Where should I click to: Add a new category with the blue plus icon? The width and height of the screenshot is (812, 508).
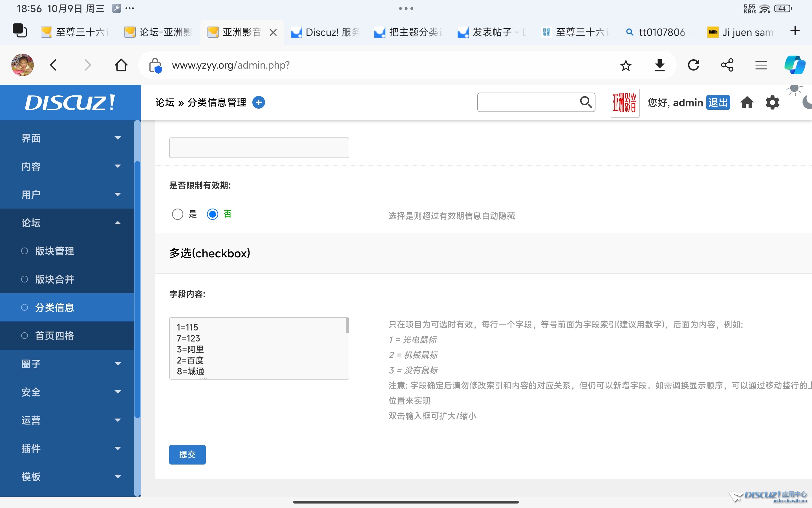pos(258,102)
